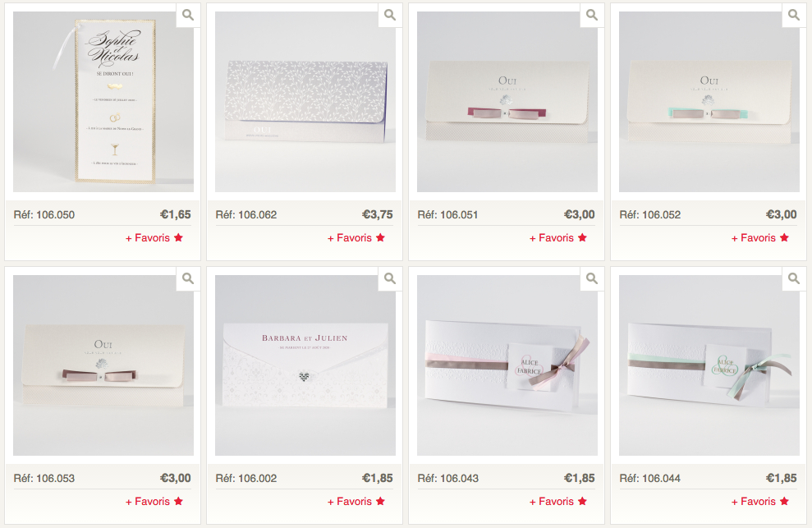
Task: Open magnifier for card 106.043
Action: point(592,278)
